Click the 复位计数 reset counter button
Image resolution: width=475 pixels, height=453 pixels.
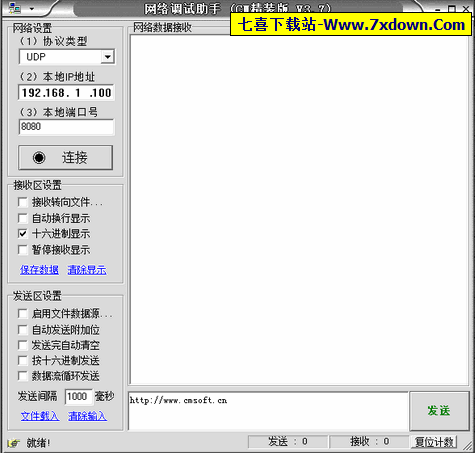click(434, 442)
